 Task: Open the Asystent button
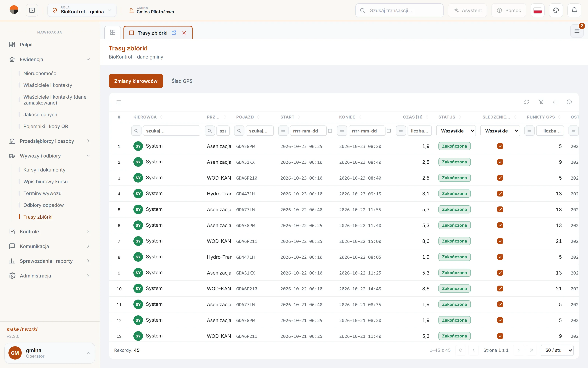[x=467, y=10]
